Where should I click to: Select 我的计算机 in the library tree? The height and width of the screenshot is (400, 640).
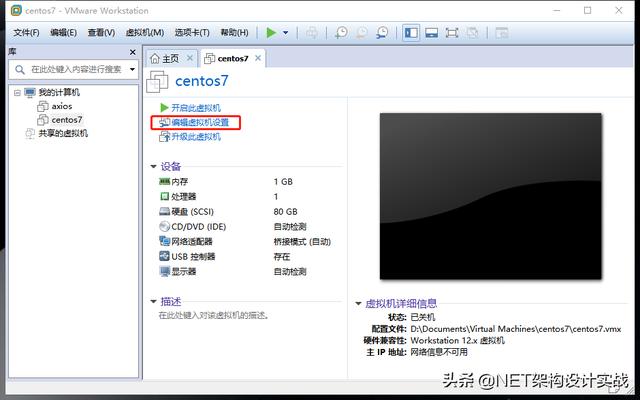click(59, 93)
